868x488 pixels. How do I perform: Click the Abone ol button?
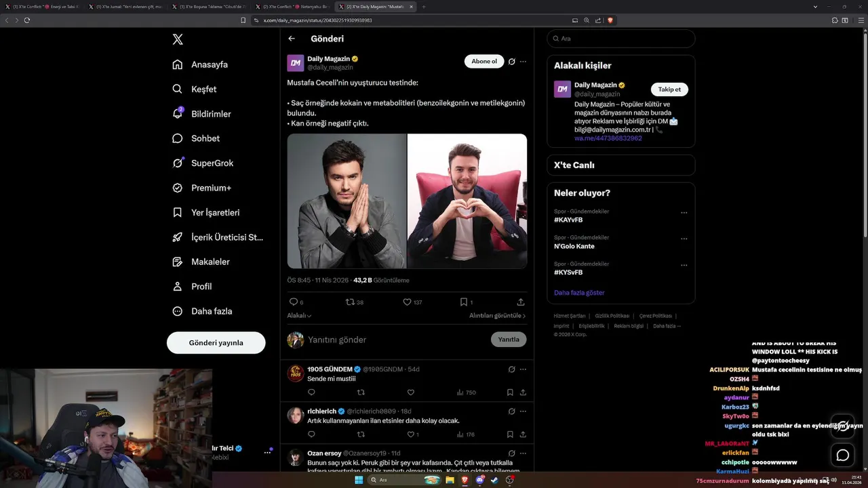[x=484, y=61]
